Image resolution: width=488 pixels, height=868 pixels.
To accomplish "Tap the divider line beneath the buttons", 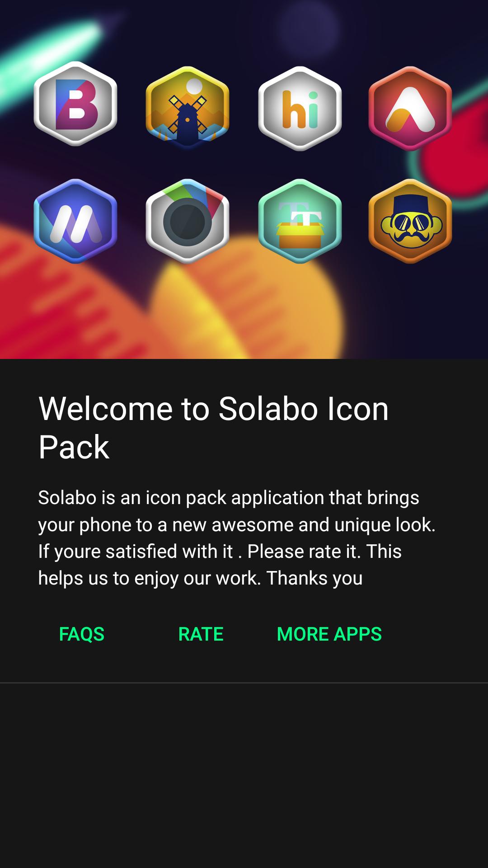I will point(244,683).
